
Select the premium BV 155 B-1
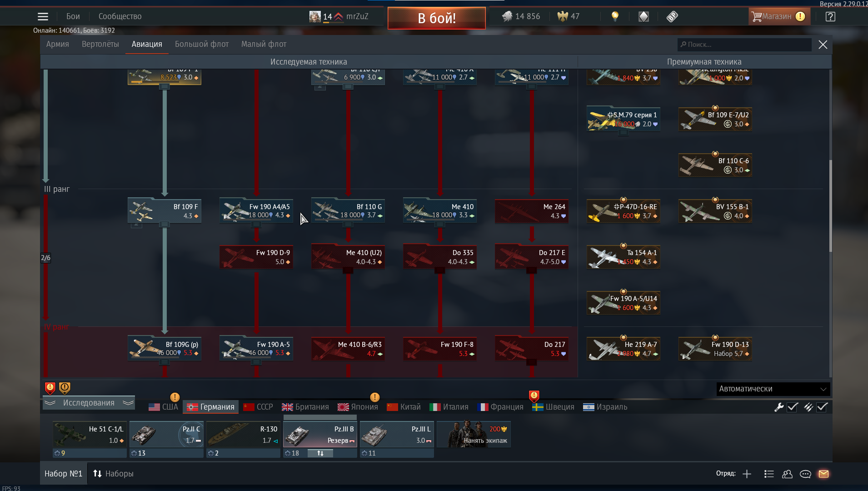pyautogui.click(x=715, y=211)
